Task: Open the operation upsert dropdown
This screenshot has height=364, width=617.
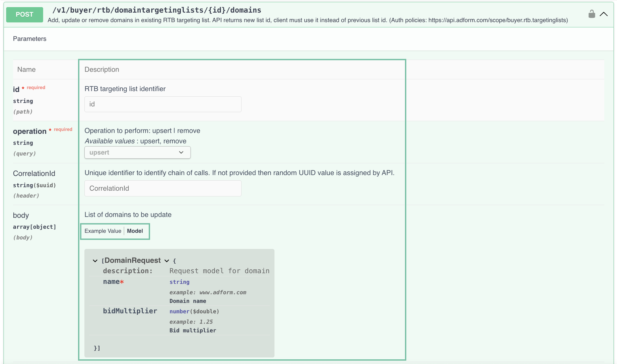Action: tap(137, 153)
